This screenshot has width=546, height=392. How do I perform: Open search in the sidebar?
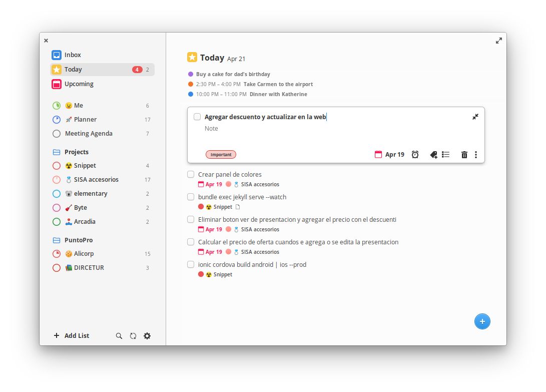coord(119,336)
